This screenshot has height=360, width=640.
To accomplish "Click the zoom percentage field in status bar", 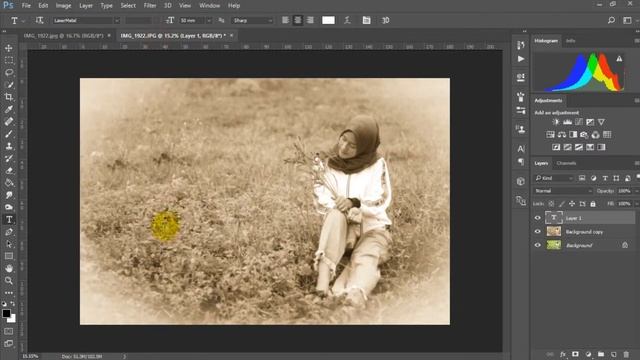I will [31, 356].
